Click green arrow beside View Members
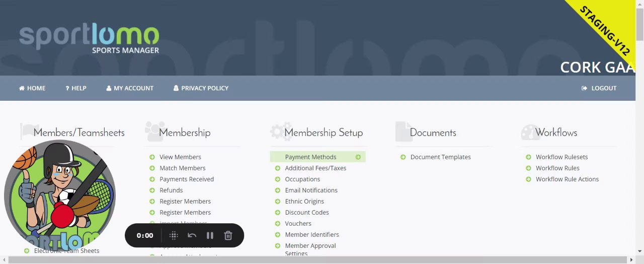Viewport: 644px width, 264px height. point(152,157)
